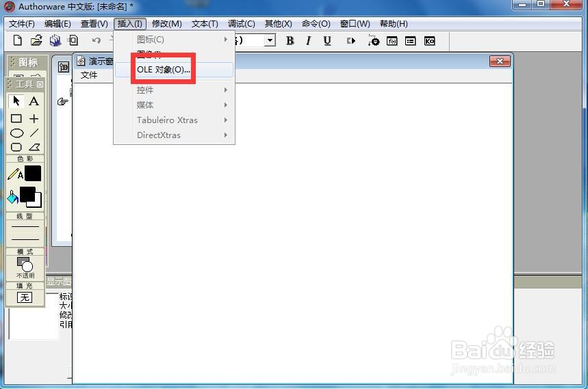Toggle Bold text formatting

click(290, 41)
